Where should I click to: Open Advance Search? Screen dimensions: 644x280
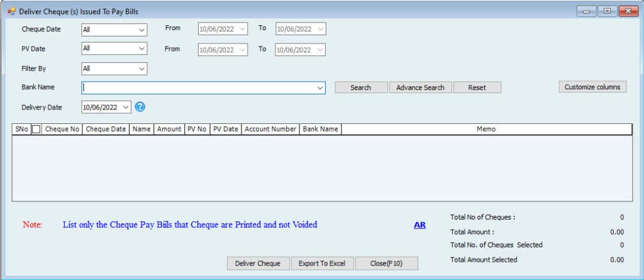pyautogui.click(x=420, y=87)
